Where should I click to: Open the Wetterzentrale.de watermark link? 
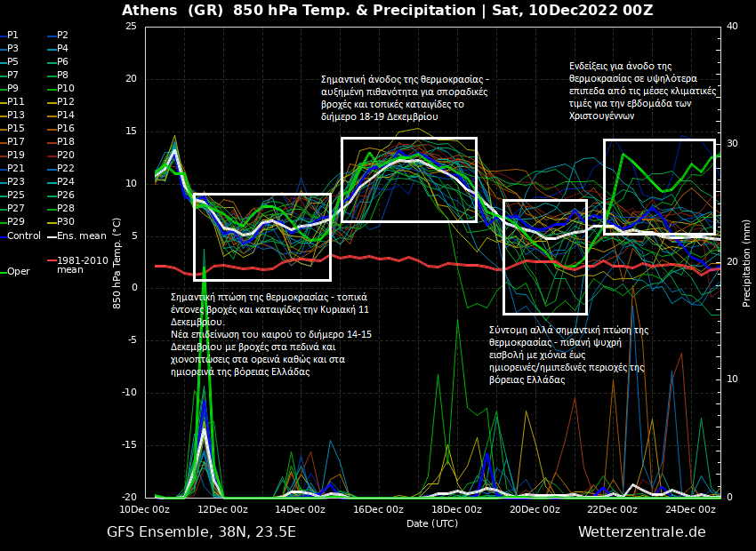click(641, 532)
